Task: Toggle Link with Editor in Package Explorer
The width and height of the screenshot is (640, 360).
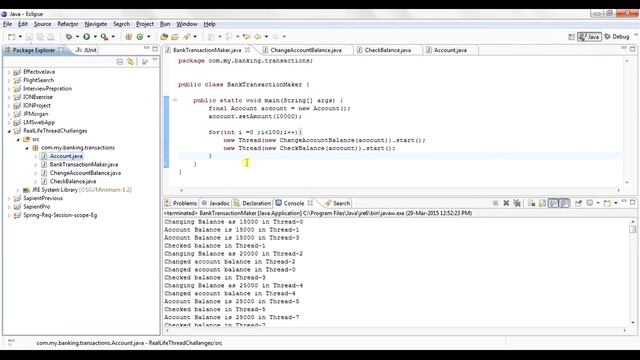Action: point(131,62)
